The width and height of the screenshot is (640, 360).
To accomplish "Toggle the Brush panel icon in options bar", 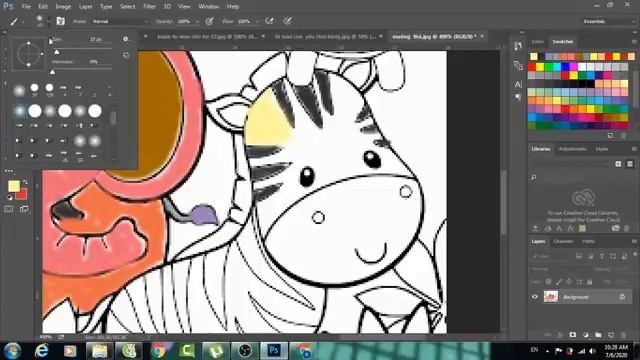I will click(60, 21).
